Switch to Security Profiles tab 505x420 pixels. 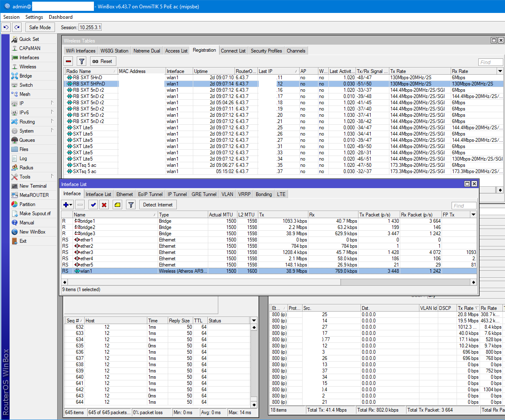pos(266,51)
